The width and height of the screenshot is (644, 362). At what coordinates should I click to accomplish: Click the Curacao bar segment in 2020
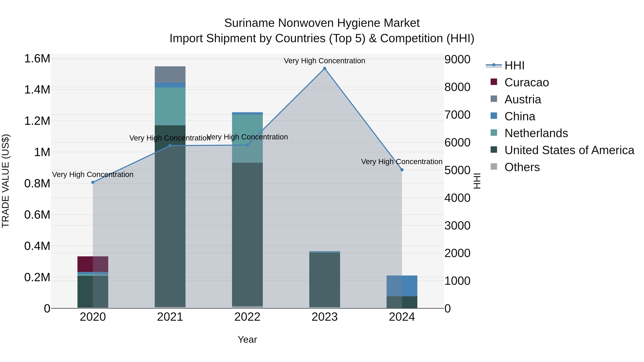pyautogui.click(x=93, y=264)
